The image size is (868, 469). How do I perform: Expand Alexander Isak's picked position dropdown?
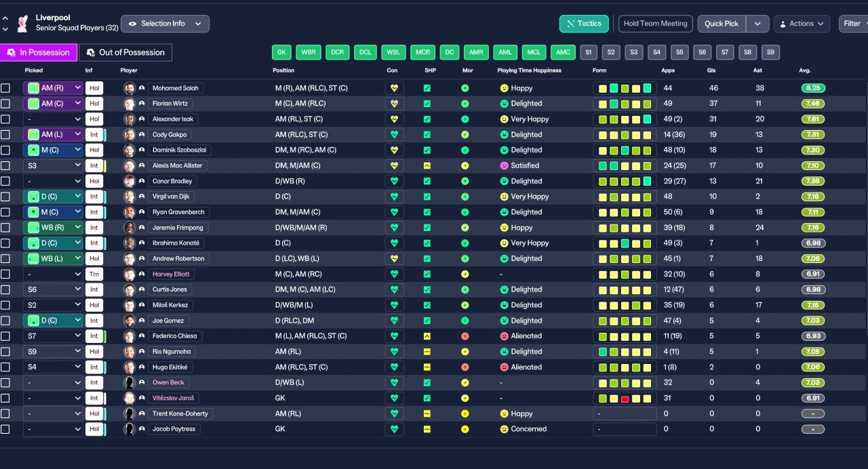(53, 119)
